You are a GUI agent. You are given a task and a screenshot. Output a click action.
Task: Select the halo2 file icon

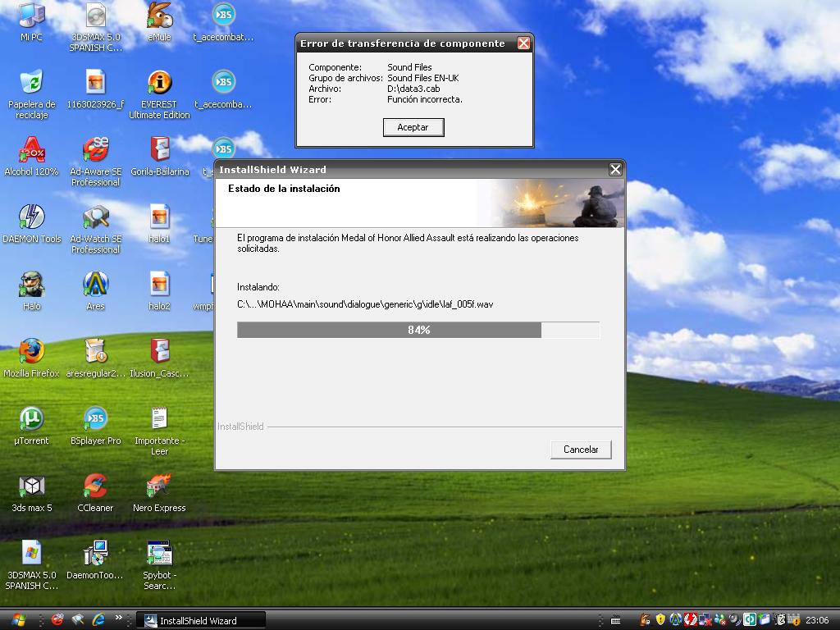point(159,291)
